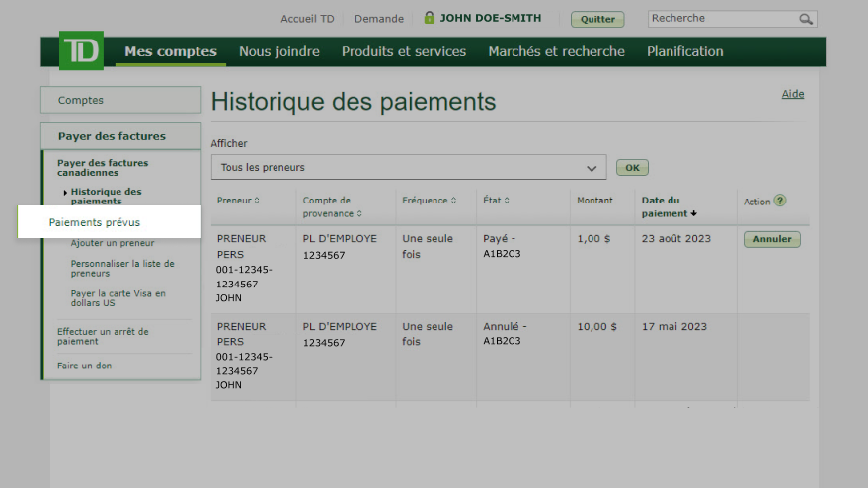Click the green padlock icon

429,17
